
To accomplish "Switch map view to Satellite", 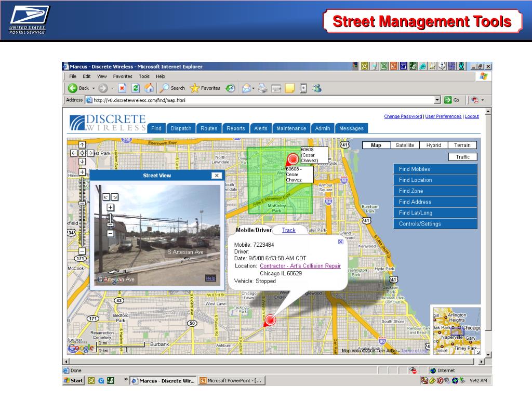I will pos(405,145).
